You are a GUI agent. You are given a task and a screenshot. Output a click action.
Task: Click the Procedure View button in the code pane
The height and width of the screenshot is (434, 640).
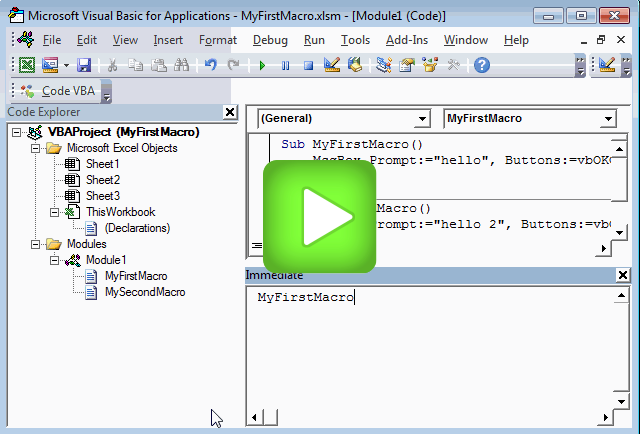[257, 245]
